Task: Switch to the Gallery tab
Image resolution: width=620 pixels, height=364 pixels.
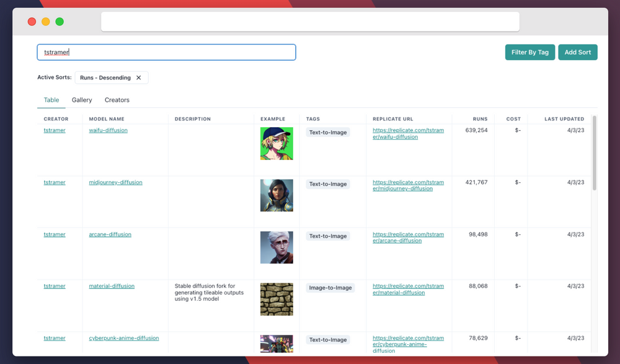Action: (81, 100)
